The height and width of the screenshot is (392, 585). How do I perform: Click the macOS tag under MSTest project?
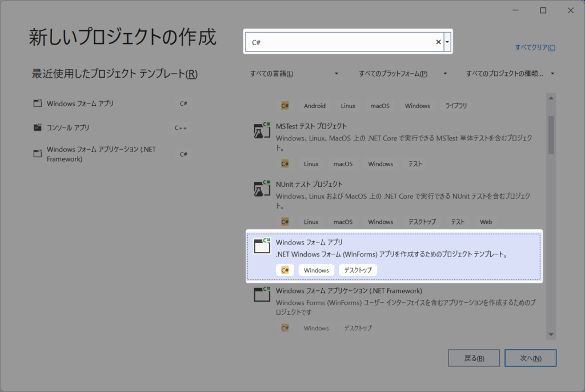coord(343,163)
